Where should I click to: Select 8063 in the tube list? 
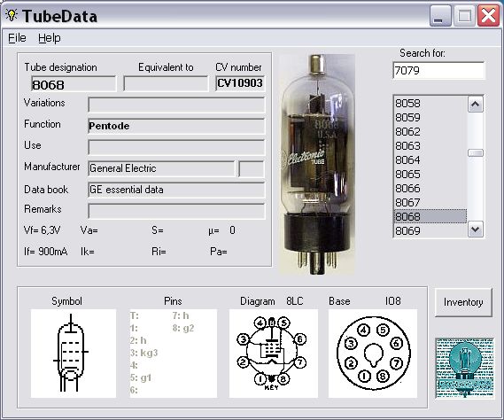tap(430, 146)
